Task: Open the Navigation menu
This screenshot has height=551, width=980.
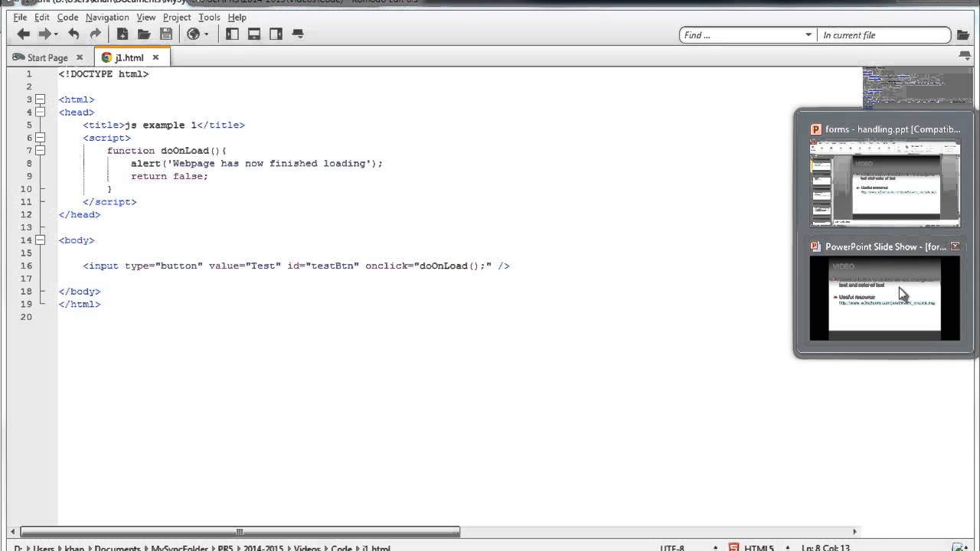Action: (x=107, y=17)
